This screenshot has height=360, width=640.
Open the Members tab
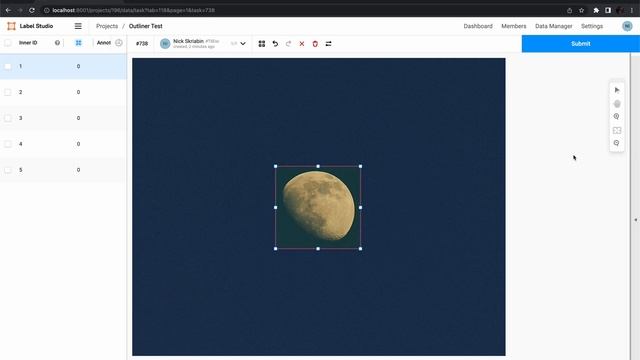[513, 26]
